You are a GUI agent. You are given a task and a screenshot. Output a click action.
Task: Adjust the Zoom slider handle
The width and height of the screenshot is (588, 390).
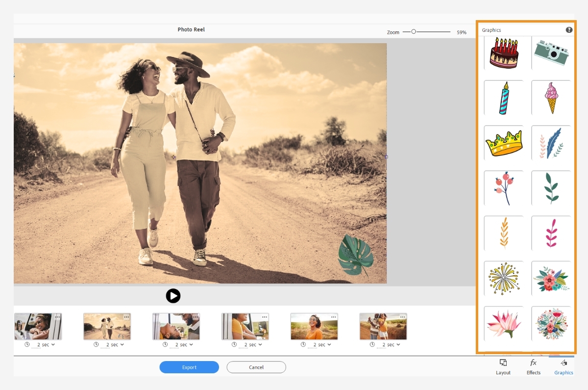pos(414,31)
